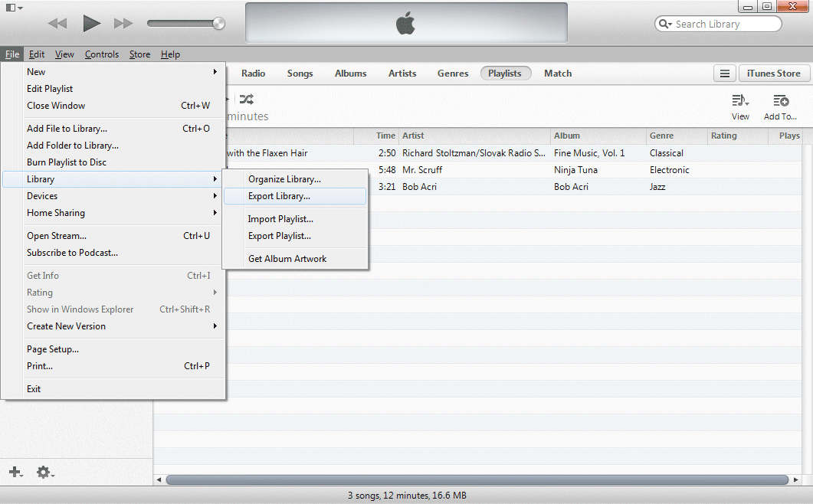Click Exit in File menu
This screenshot has width=813, height=504.
click(x=113, y=389)
